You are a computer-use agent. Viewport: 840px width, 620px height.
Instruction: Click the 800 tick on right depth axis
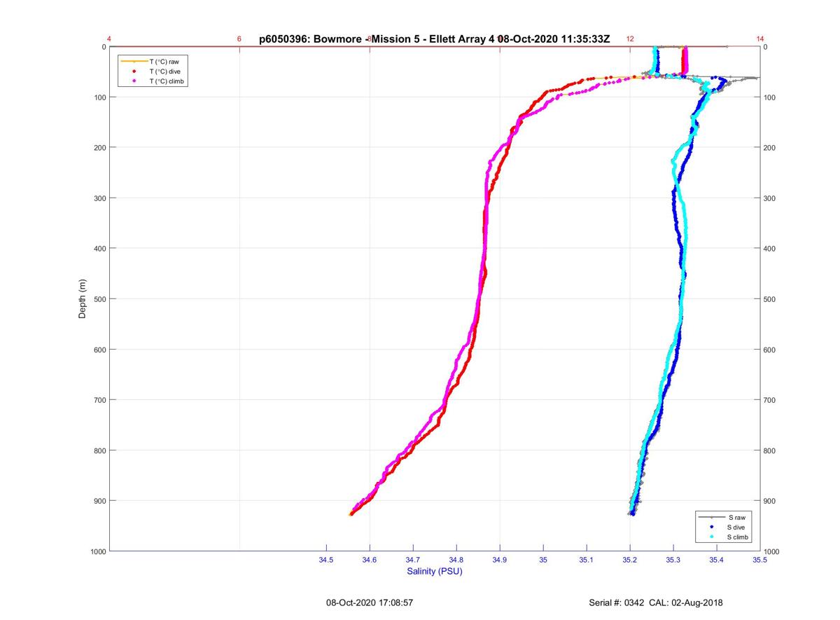click(x=770, y=450)
